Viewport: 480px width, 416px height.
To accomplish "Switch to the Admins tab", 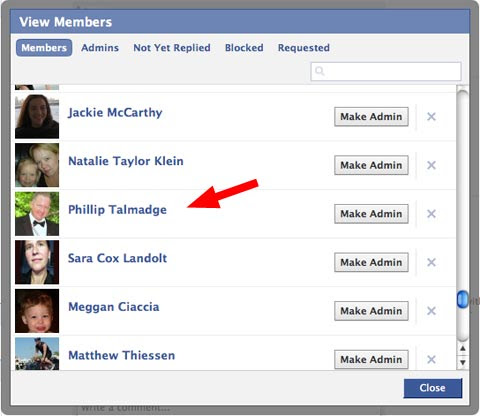I will point(100,48).
